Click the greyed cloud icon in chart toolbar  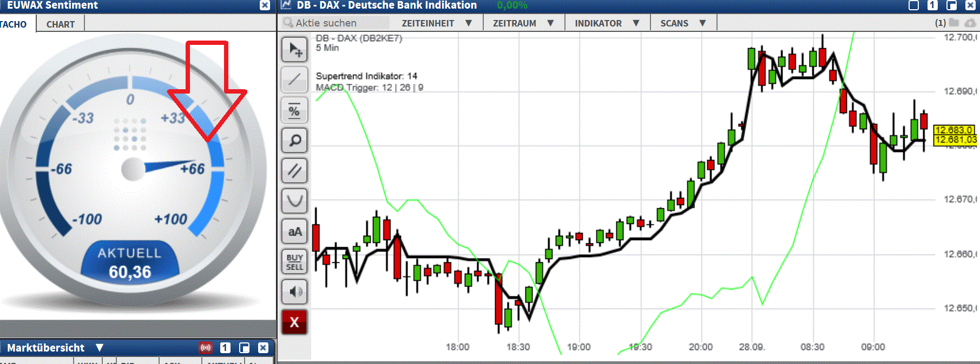970,23
